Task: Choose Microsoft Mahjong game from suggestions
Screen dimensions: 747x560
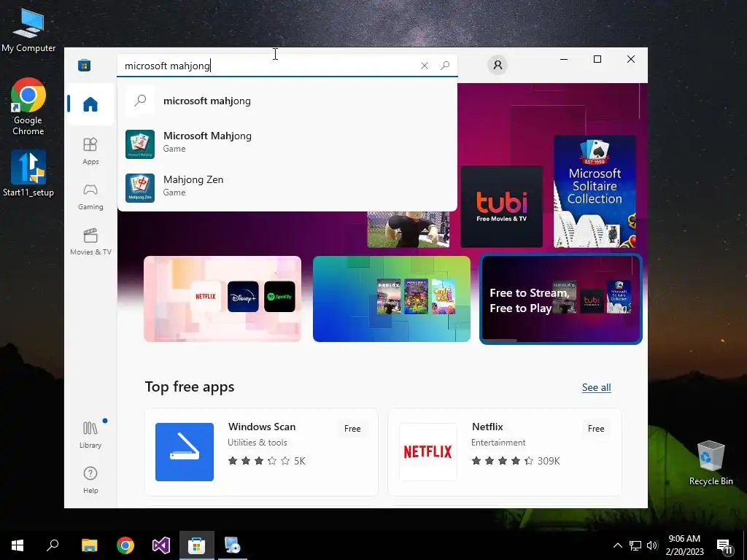Action: click(287, 144)
